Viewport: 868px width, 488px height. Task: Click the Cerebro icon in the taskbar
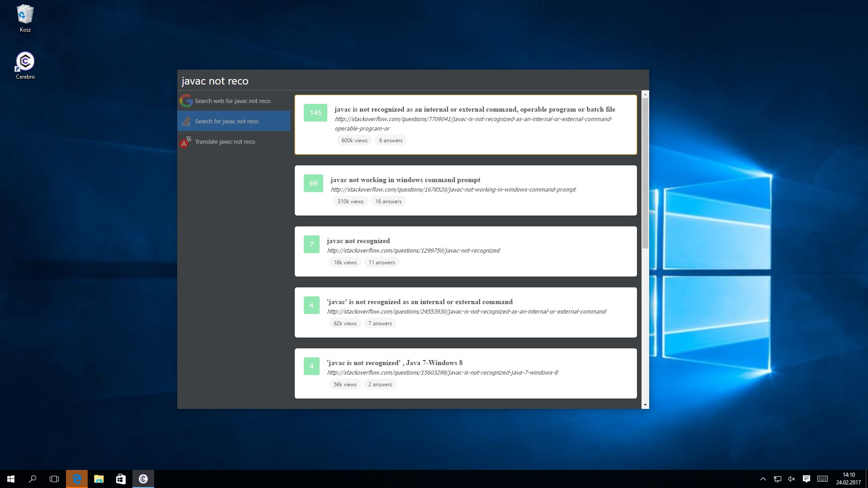point(143,479)
